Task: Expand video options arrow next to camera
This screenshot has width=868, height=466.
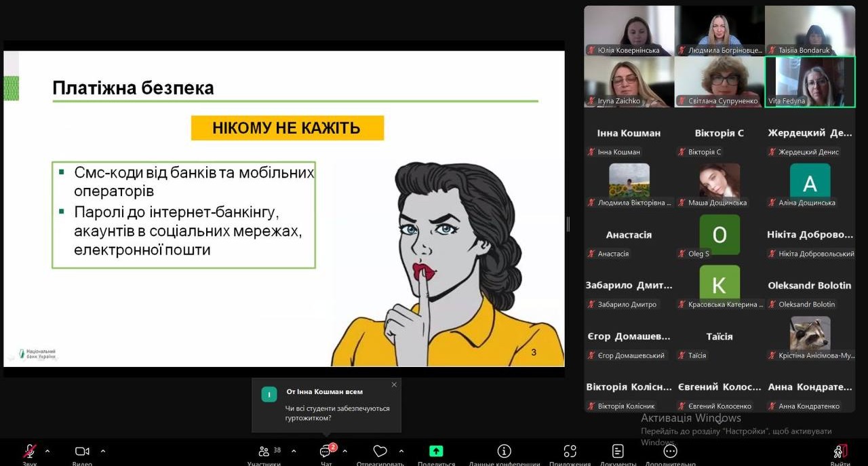Action: point(103,451)
